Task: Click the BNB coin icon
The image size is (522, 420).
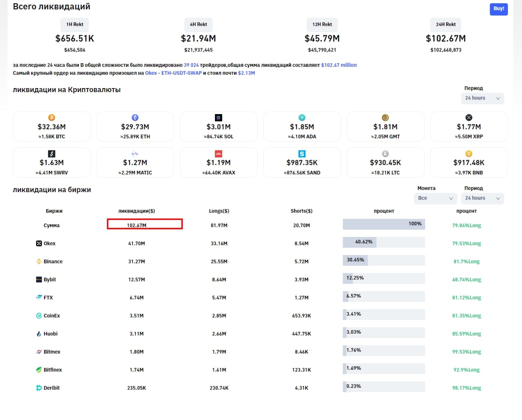Action: 469,154
